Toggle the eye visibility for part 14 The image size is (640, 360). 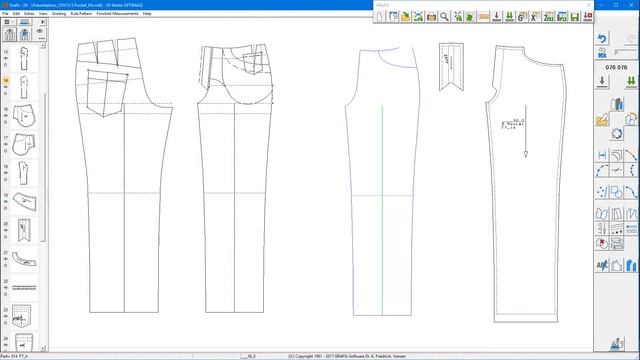[6, 87]
